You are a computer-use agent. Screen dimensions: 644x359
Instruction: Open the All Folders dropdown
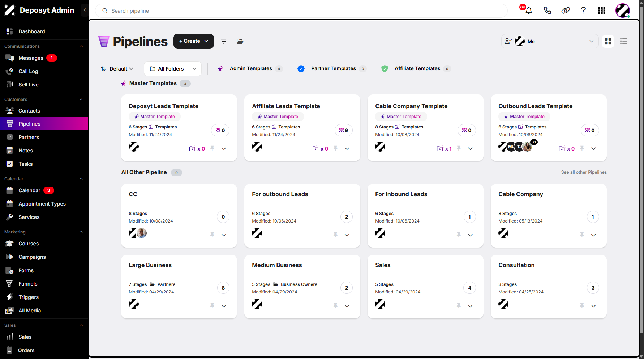coord(173,69)
